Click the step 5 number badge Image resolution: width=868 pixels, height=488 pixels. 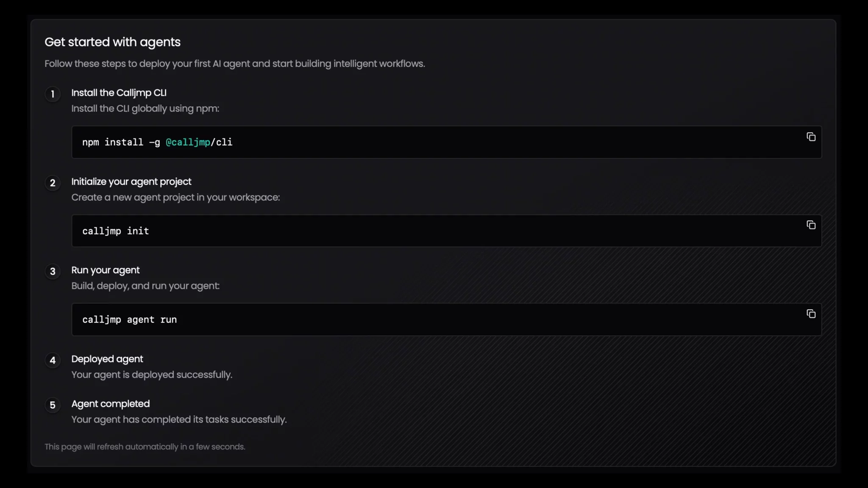pos(53,405)
